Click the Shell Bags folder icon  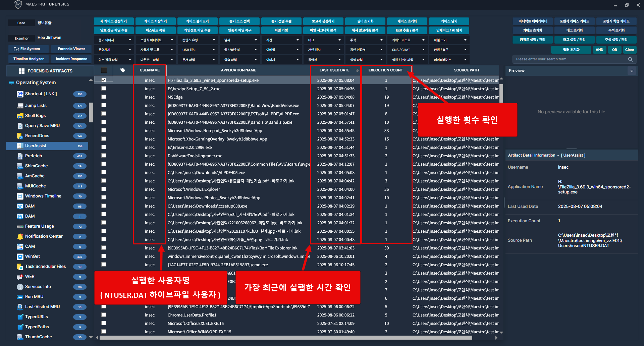pos(20,116)
